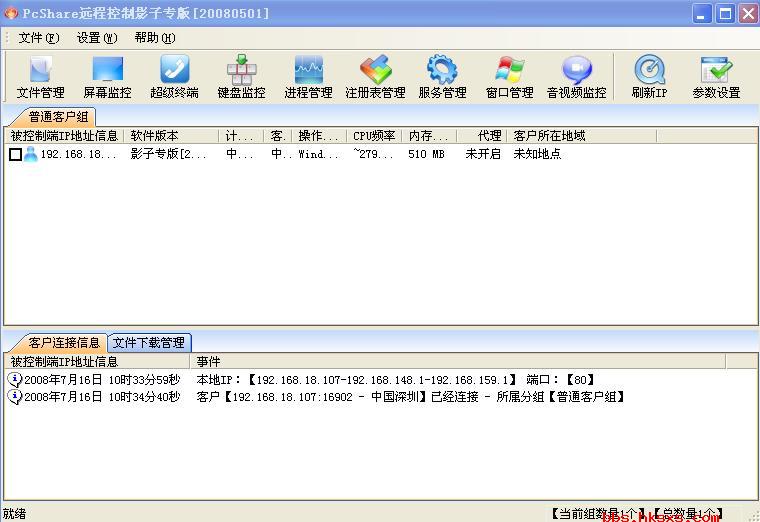Select the Wind... operating system cell
760x522 pixels.
point(318,154)
